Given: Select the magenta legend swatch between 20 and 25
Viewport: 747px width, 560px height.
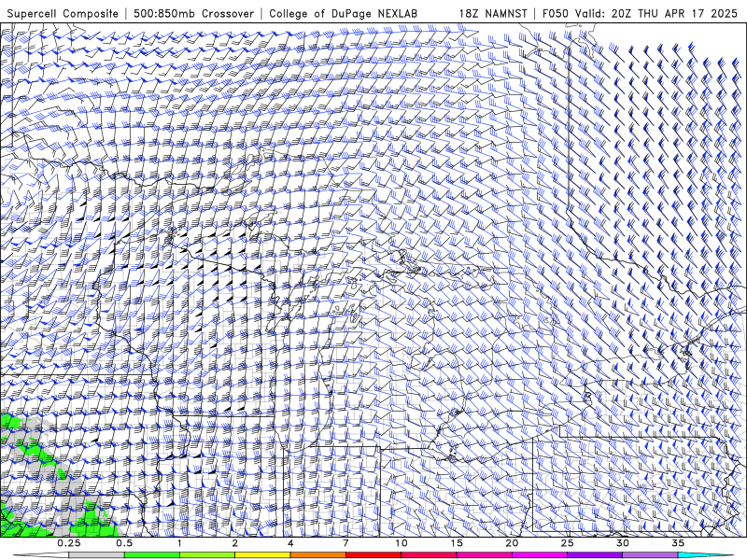Looking at the screenshot, I should click(x=540, y=555).
